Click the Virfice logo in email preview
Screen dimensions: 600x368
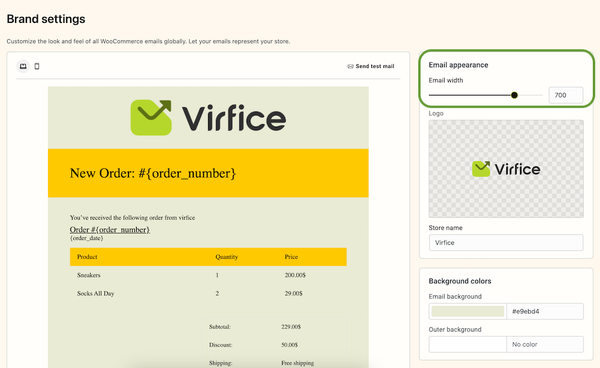pyautogui.click(x=208, y=117)
